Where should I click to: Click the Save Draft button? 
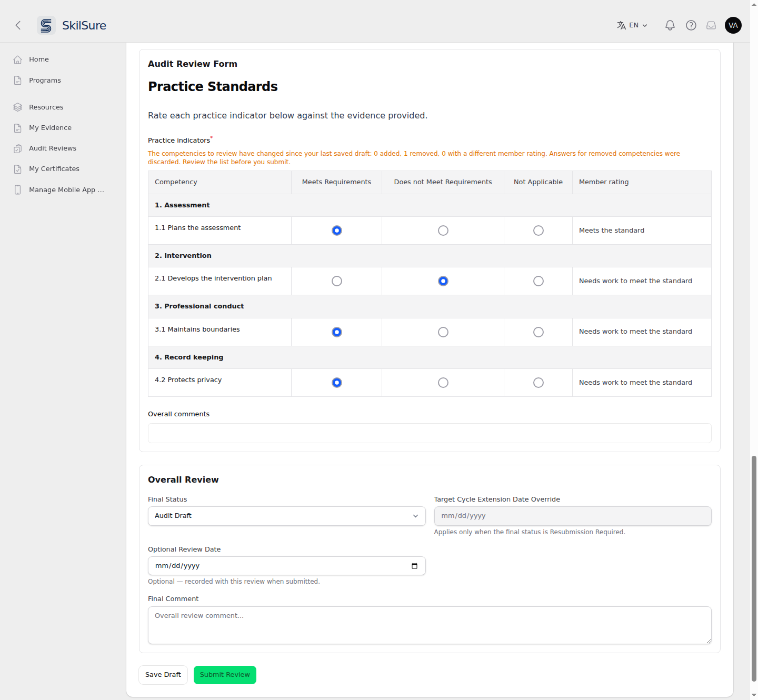[x=163, y=675]
